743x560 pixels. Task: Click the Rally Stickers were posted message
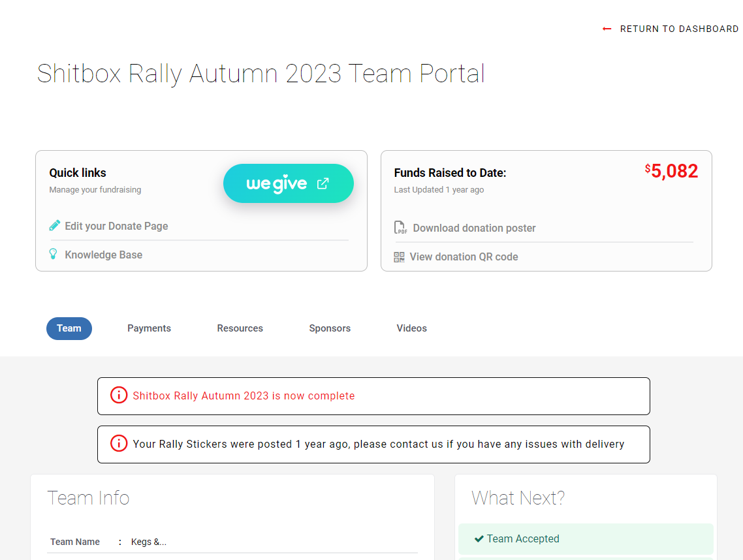379,444
